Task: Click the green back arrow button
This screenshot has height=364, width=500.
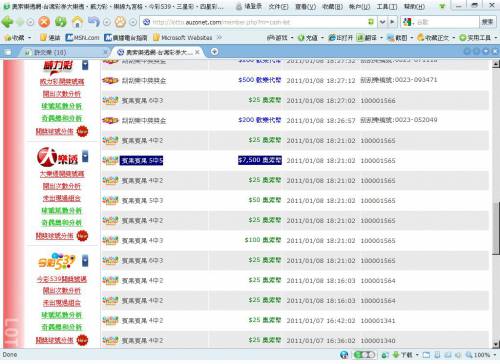Action: point(7,22)
